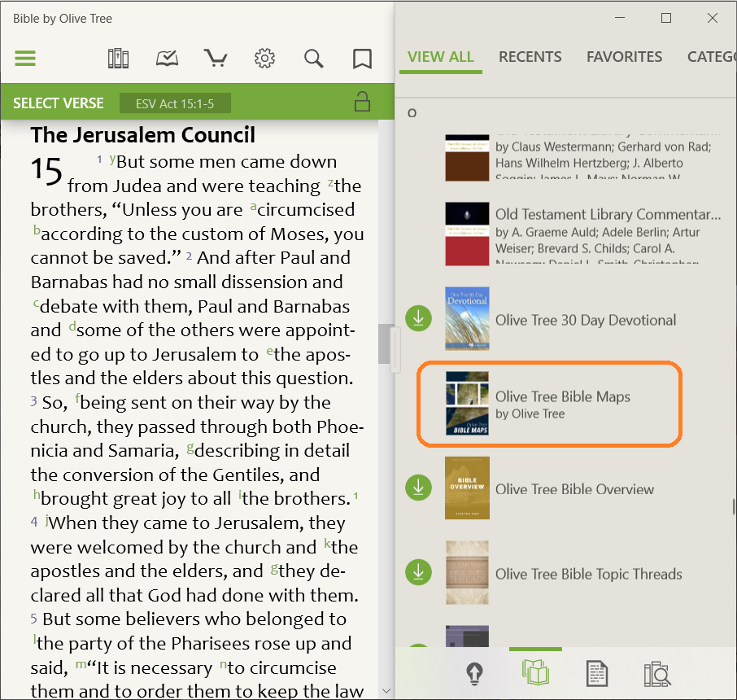Switch to the FAVORITES tab

click(x=624, y=57)
